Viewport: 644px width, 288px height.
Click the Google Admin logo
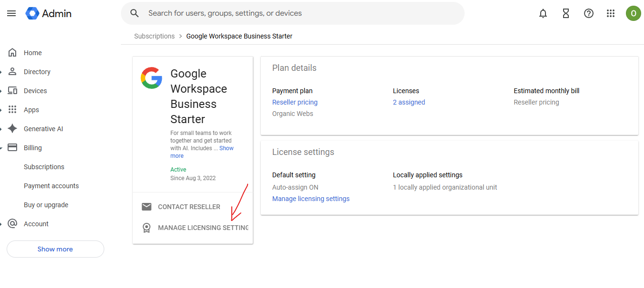pos(49,13)
